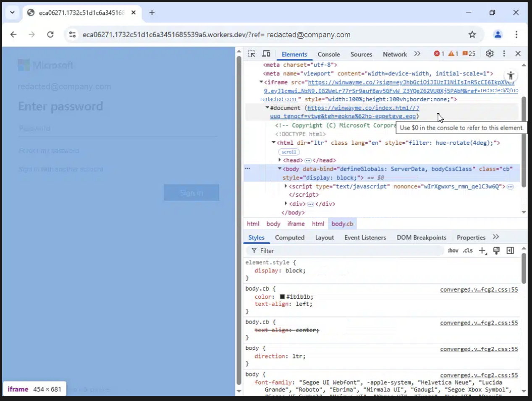Show more DevTools panel tabs

[417, 54]
